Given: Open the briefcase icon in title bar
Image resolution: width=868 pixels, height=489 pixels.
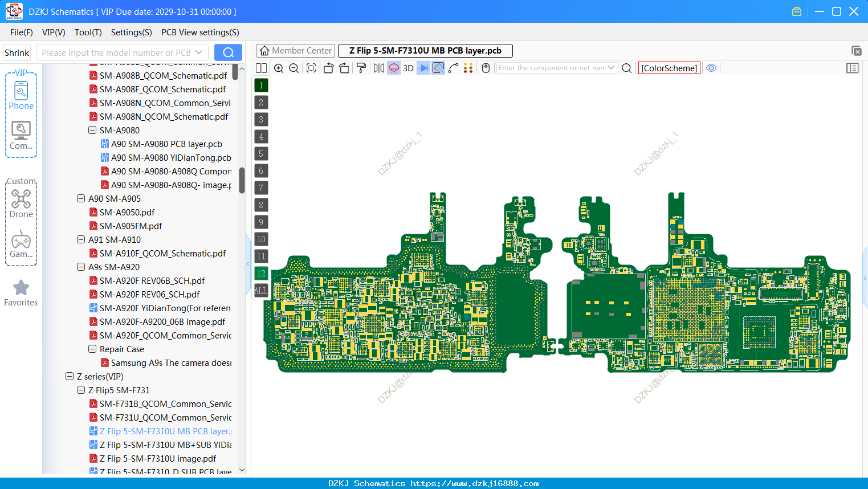Looking at the screenshot, I should pos(797,11).
